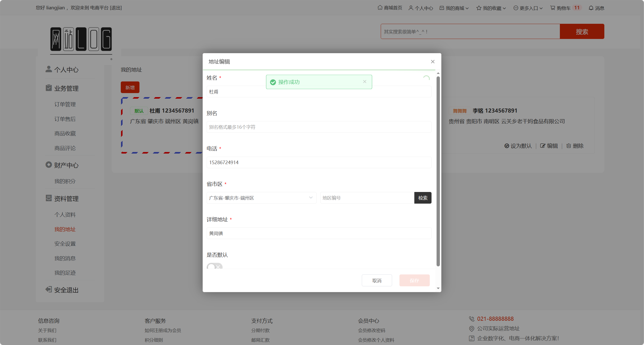
Task: Open the 省市区 region dropdown
Action: [x=261, y=198]
